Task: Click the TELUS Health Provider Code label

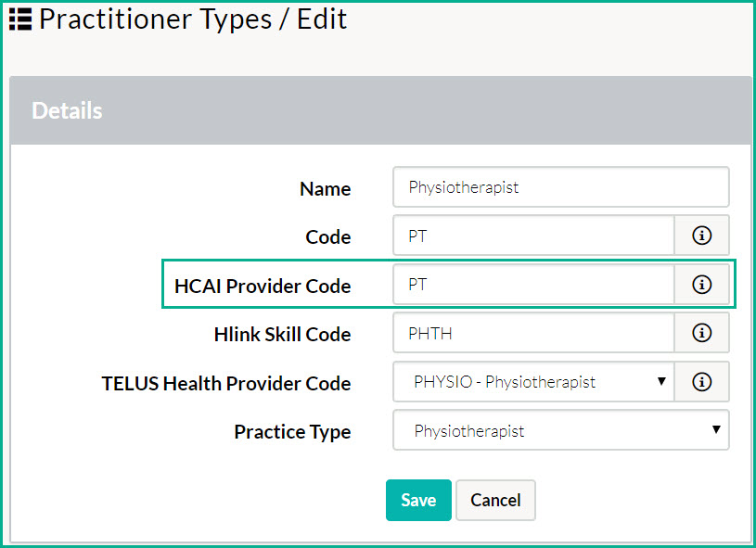Action: pos(226,384)
